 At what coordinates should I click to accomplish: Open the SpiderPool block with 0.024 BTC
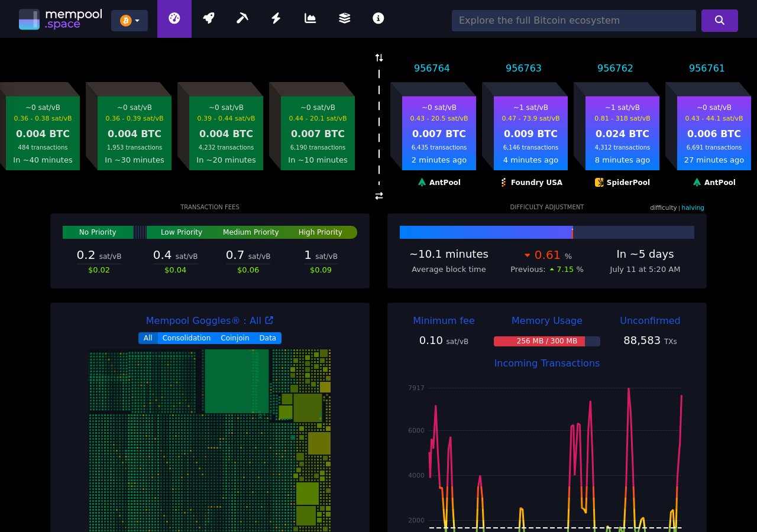pos(622,133)
